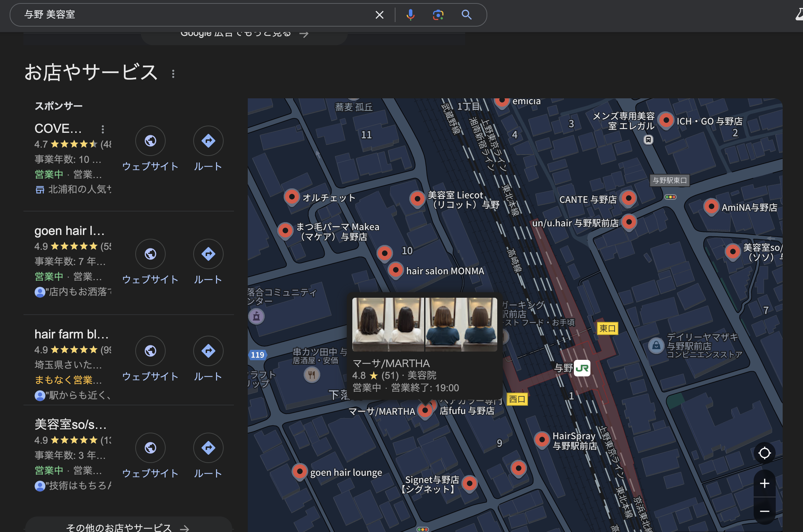
Task: Click the COVE rating 4.7 stars
Action: tap(72, 144)
